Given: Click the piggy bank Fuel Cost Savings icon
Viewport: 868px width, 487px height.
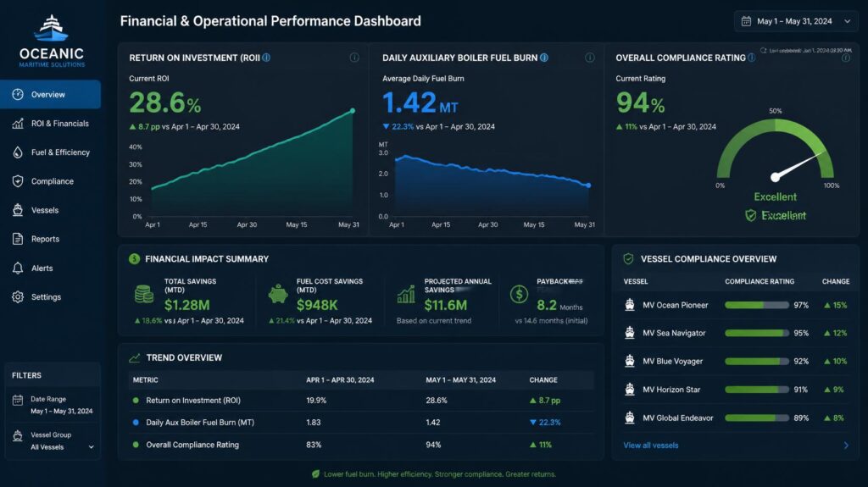Looking at the screenshot, I should (278, 294).
